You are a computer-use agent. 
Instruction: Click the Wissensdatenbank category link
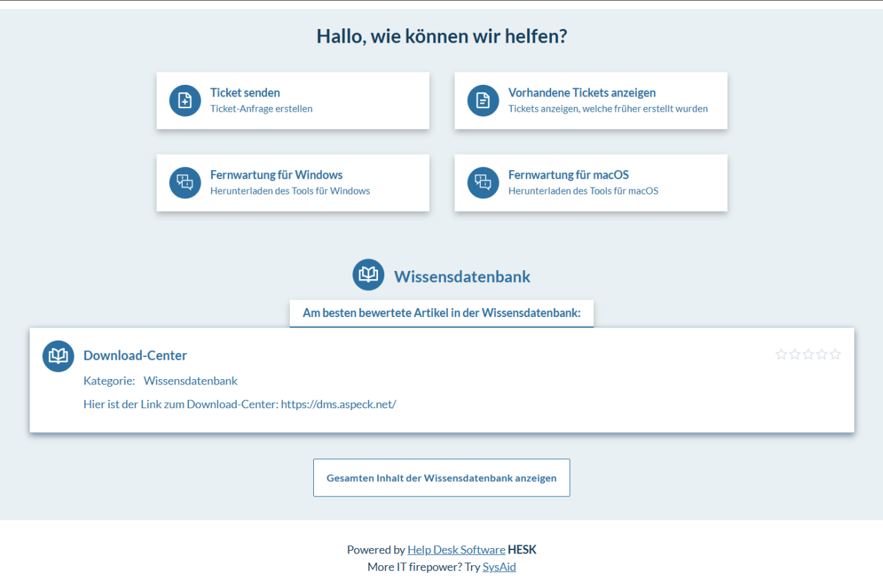click(190, 381)
